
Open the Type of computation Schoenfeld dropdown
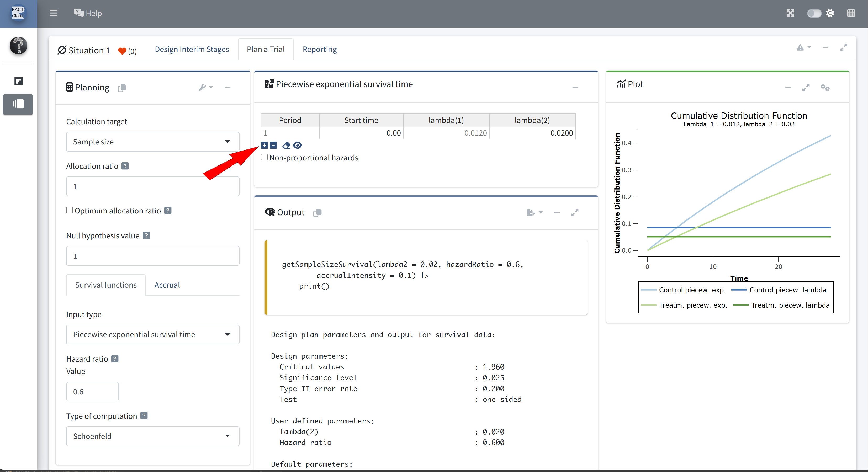pos(152,436)
